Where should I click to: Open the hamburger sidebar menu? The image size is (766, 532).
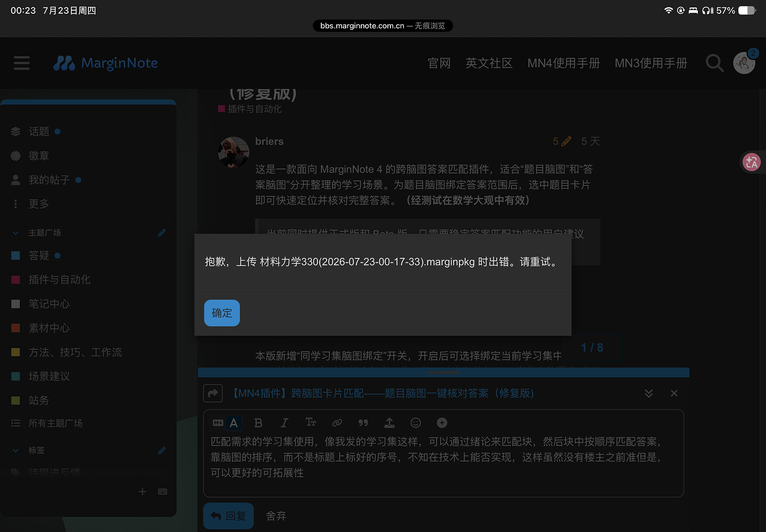pos(22,63)
